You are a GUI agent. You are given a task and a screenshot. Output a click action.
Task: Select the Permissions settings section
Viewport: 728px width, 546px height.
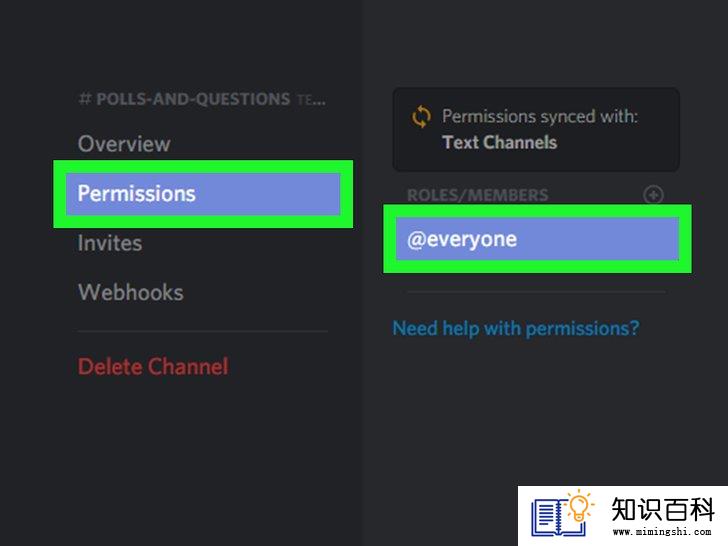pos(203,194)
